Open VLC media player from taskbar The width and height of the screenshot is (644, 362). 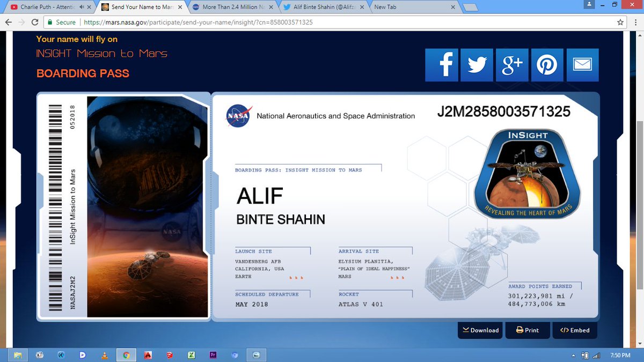click(105, 354)
